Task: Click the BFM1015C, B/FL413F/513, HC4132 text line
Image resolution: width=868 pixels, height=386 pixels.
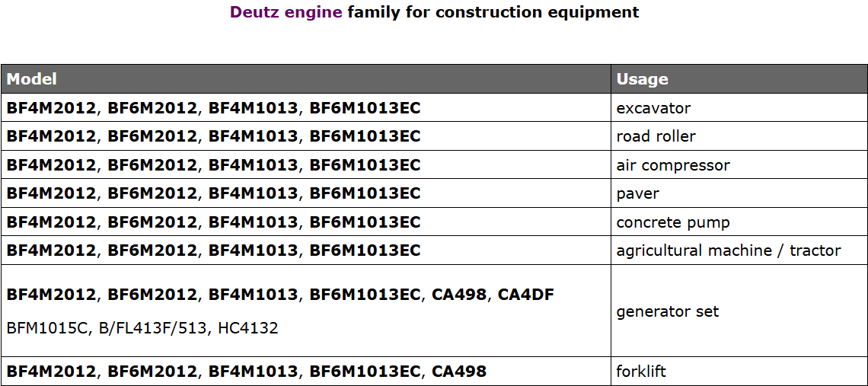Action: (x=142, y=328)
